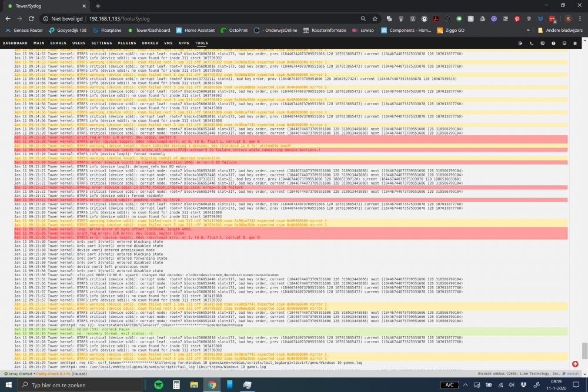Expand the hidden bookmarks chevron
Image resolution: width=588 pixels, height=392 pixels.
point(529,31)
